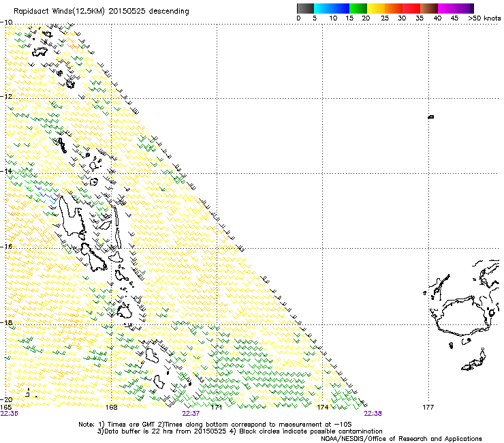
Task: Click the red 30-35 knots legend swatch
Action: 411,8
